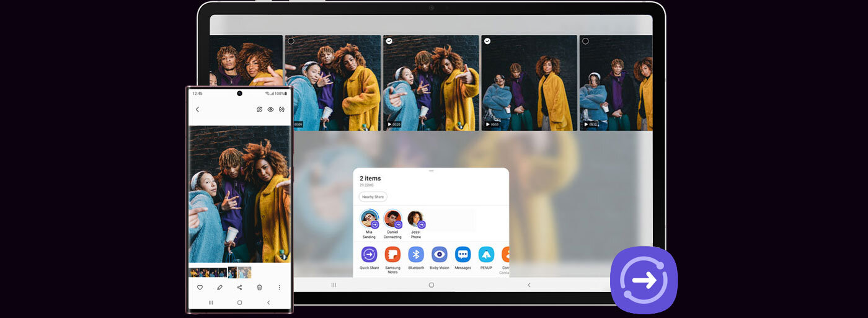Send to contact Jessi Phone
The height and width of the screenshot is (318, 868).
point(415,219)
